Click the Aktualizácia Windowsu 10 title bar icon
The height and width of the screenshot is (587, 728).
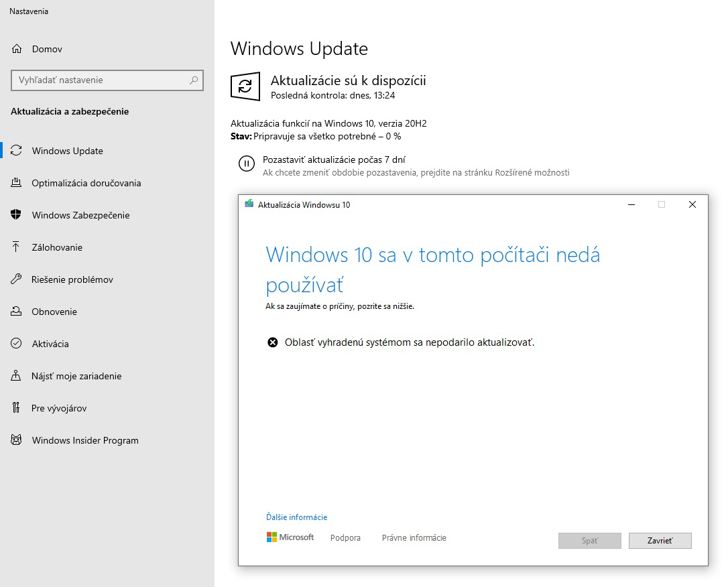pos(249,204)
